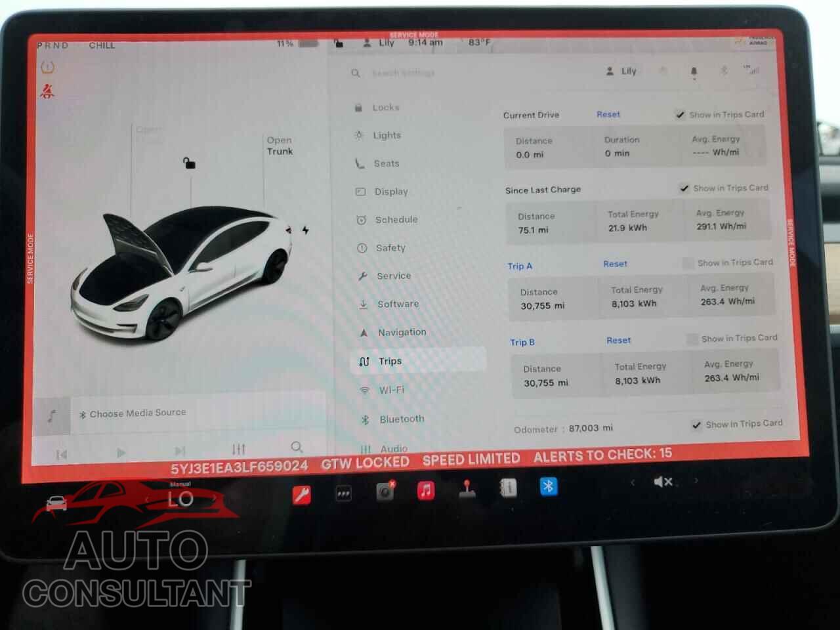Select the Trips menu item
The image size is (840, 630).
(x=419, y=361)
